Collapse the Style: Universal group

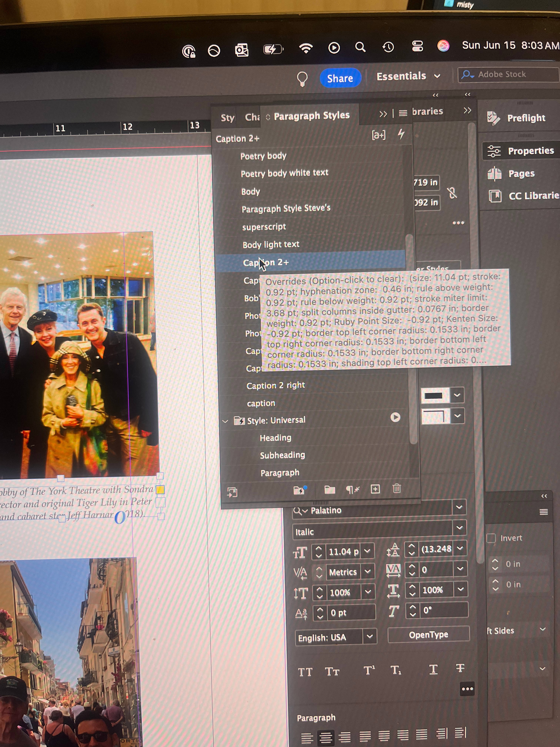226,421
